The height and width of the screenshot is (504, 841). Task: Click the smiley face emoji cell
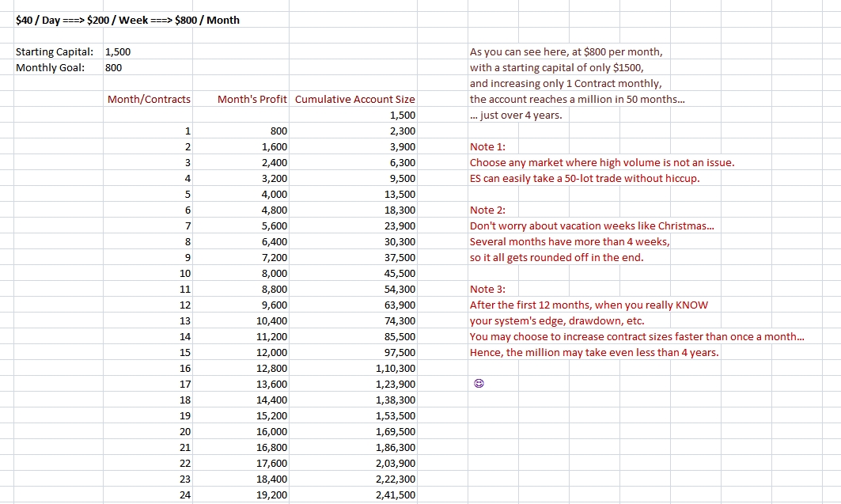click(x=479, y=384)
